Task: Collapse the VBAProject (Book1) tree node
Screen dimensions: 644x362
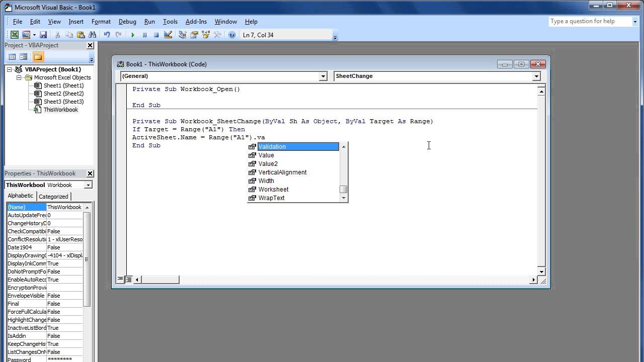Action: 10,69
